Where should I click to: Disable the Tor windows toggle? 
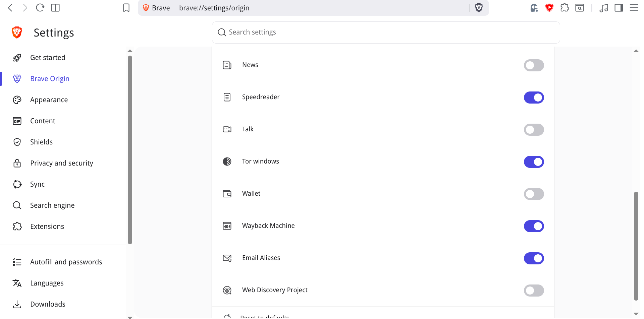(x=534, y=162)
